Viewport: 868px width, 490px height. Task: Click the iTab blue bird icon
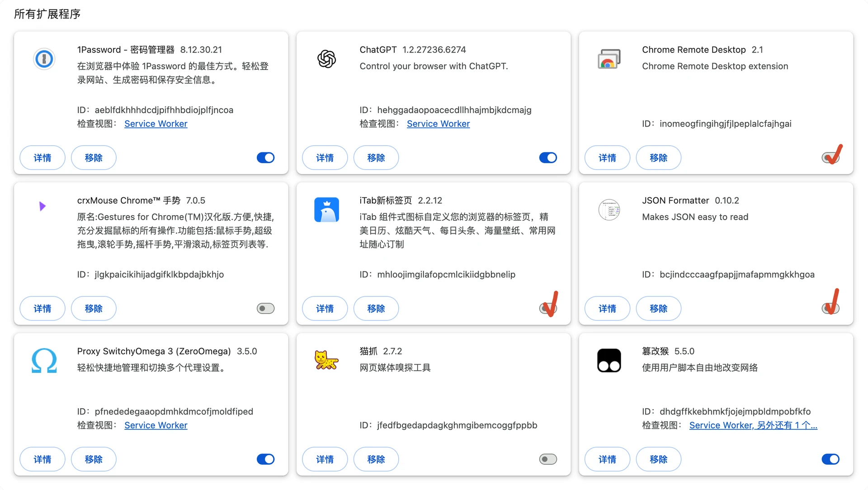pos(326,210)
